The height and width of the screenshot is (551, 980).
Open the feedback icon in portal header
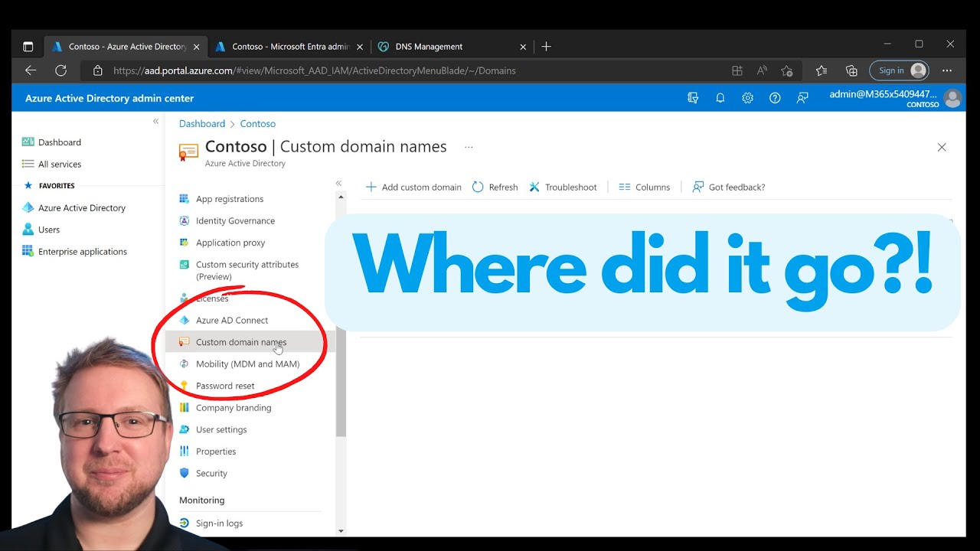pos(802,98)
